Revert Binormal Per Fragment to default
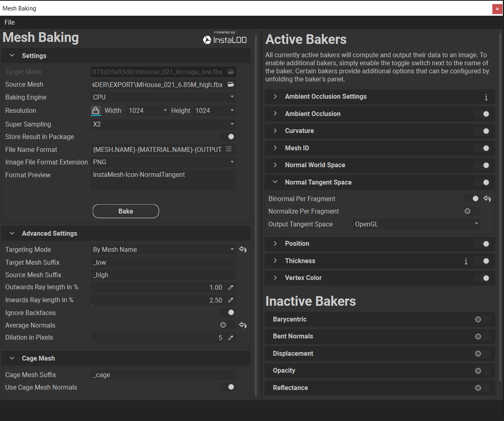504x421 pixels. pos(487,199)
